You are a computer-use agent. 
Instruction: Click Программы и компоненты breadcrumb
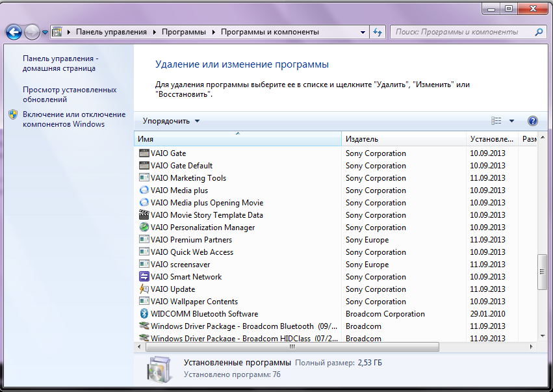[x=270, y=32]
